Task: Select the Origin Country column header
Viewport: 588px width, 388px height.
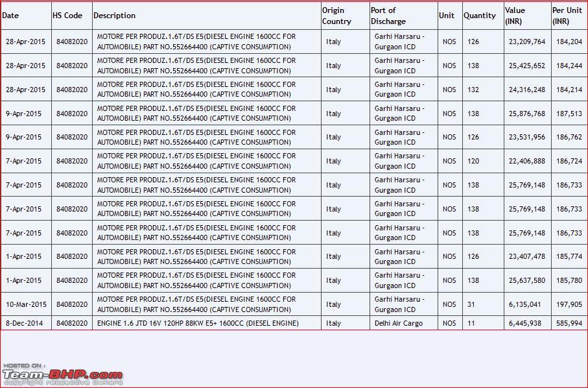Action: tap(336, 16)
